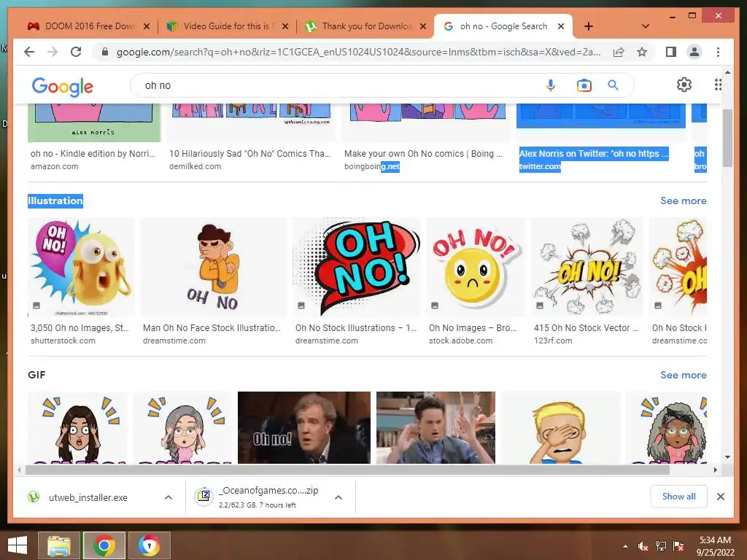The height and width of the screenshot is (560, 747).
Task: Go to Google home via logo
Action: [x=63, y=87]
